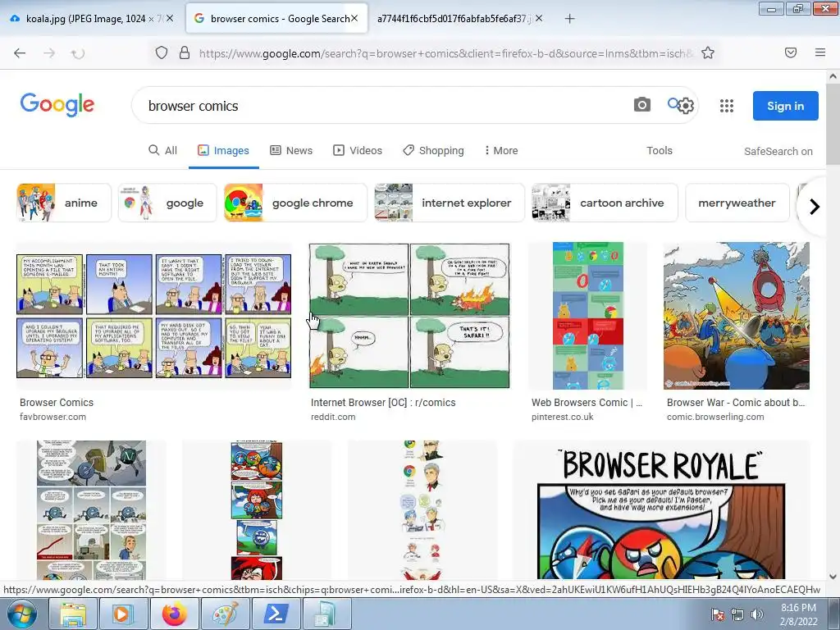
Task: Click the forward navigation arrow
Action: [49, 52]
